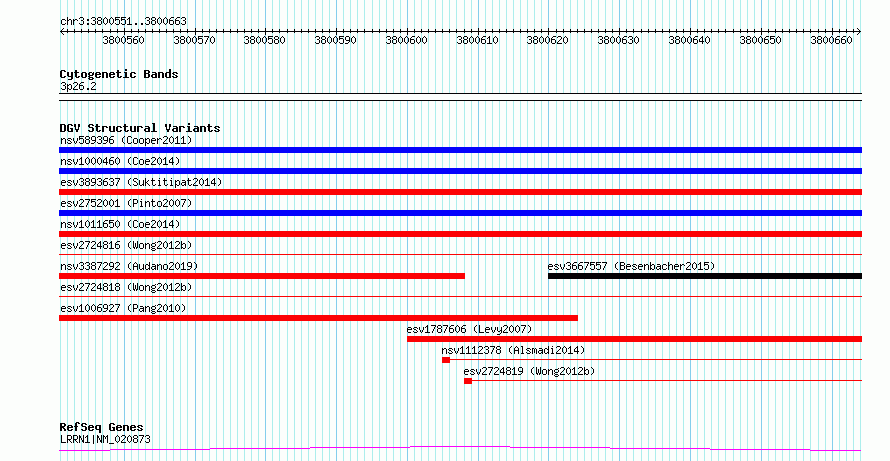
Task: Click the 3800630 ruler position
Action: [x=619, y=40]
